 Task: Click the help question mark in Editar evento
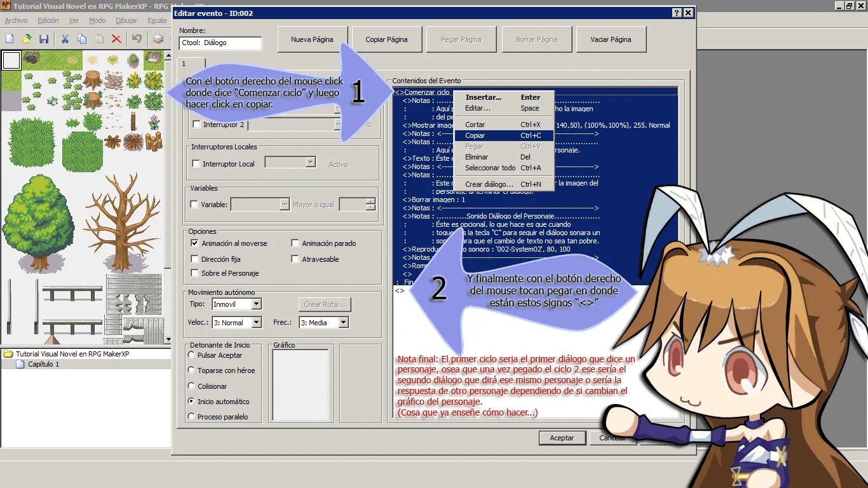pyautogui.click(x=677, y=13)
